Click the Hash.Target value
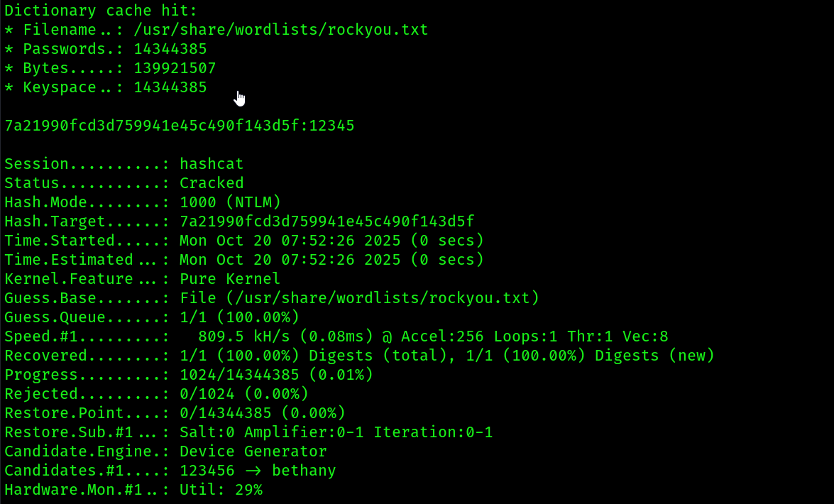 pos(327,221)
